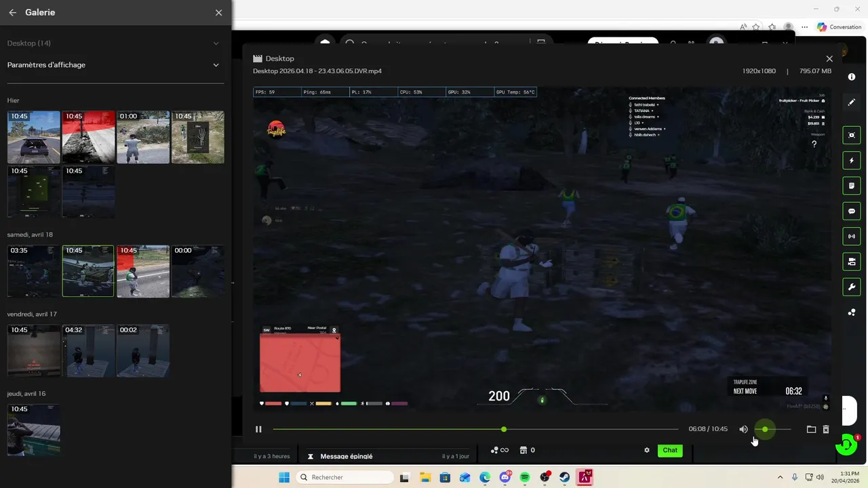Click the broadcast signal icon in the sidebar
The height and width of the screenshot is (488, 868).
(x=852, y=236)
